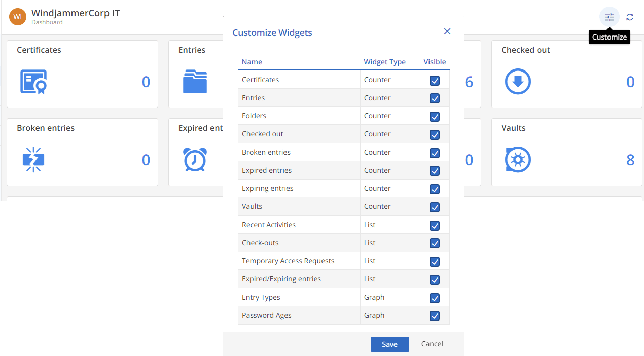Click the Entries folder icon
This screenshot has width=644, height=356.
(x=195, y=82)
